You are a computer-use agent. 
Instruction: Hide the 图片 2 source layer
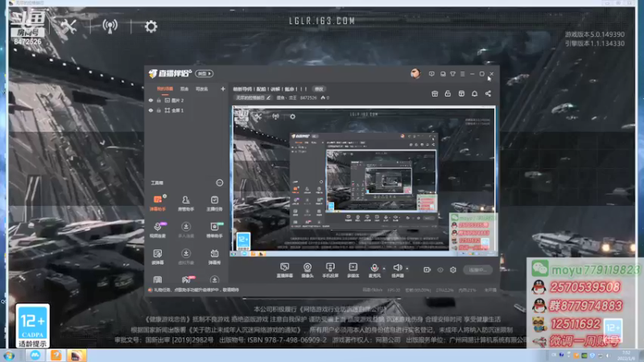pyautogui.click(x=151, y=100)
